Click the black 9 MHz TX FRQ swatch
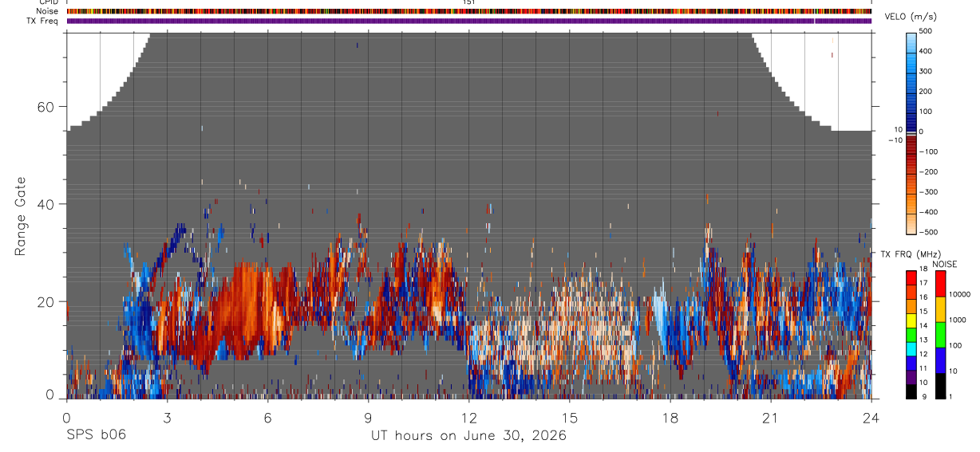This screenshot has height=452, width=980. (x=911, y=391)
